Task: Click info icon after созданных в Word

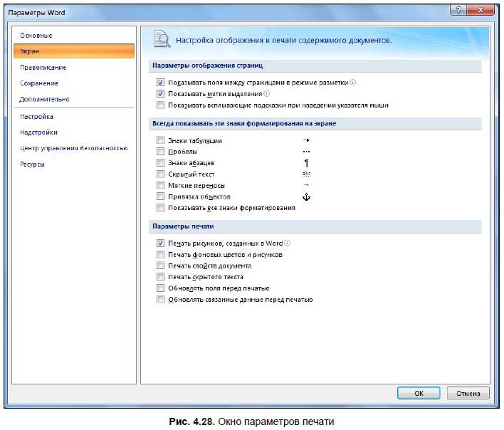Action: (288, 243)
